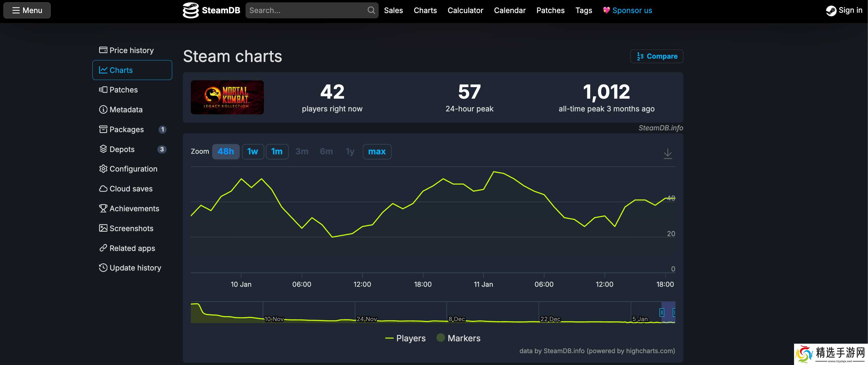Open Calendar from top navigation
Image resolution: width=868 pixels, height=365 pixels.
click(509, 10)
